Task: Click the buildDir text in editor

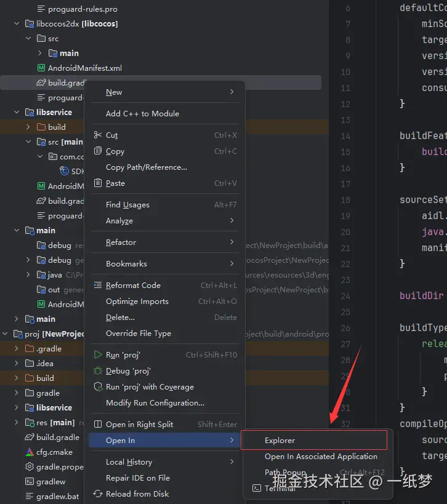Action: pyautogui.click(x=421, y=295)
